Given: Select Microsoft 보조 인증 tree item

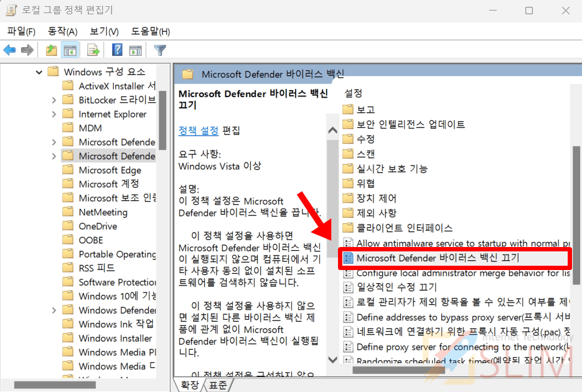Looking at the screenshot, I should point(109,198).
